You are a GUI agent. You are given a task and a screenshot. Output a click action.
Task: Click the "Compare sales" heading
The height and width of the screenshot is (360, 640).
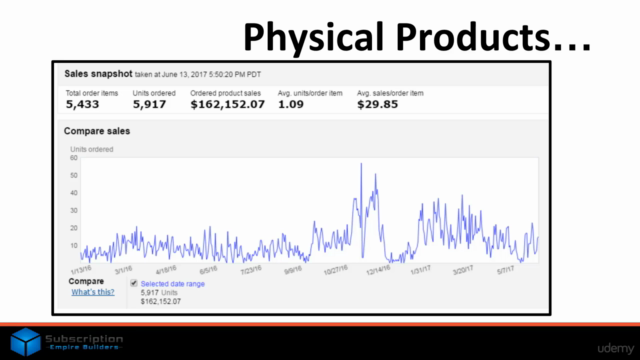[x=97, y=131]
